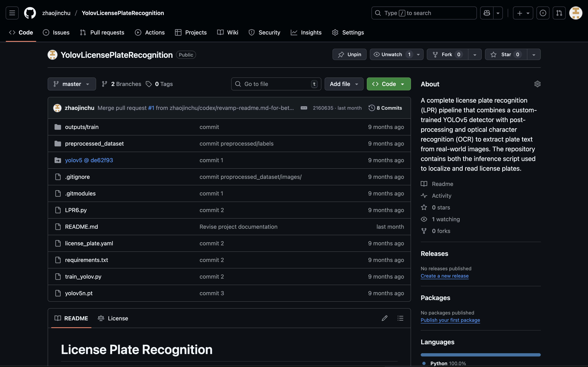Viewport: 588px width, 367px height.
Task: Go to the Actions tab
Action: click(150, 32)
